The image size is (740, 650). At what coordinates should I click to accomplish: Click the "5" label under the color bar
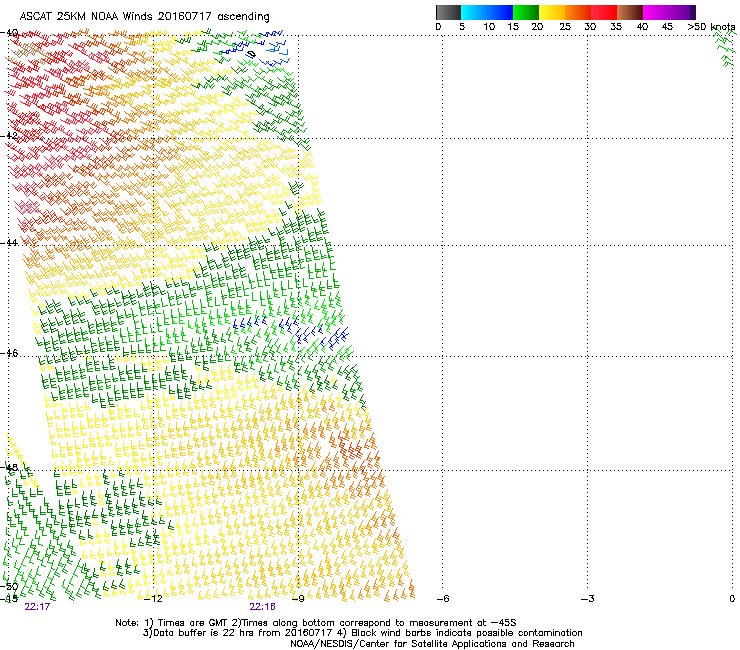tap(462, 27)
